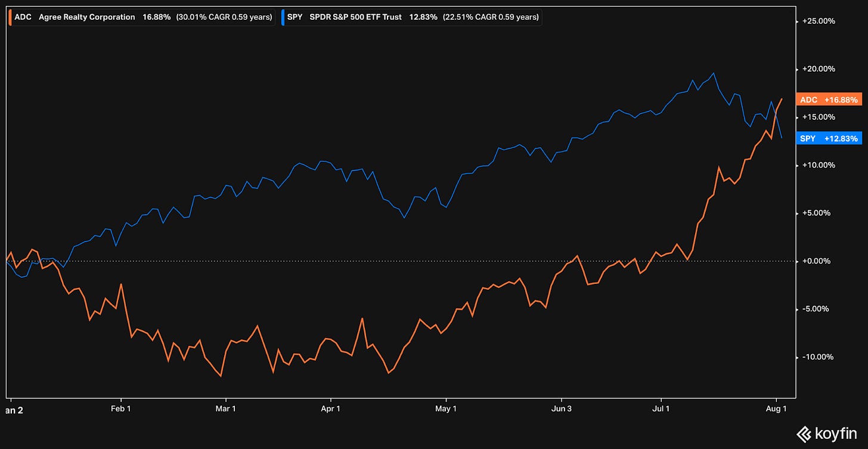Click the -10.00% y-axis label

[x=819, y=357]
